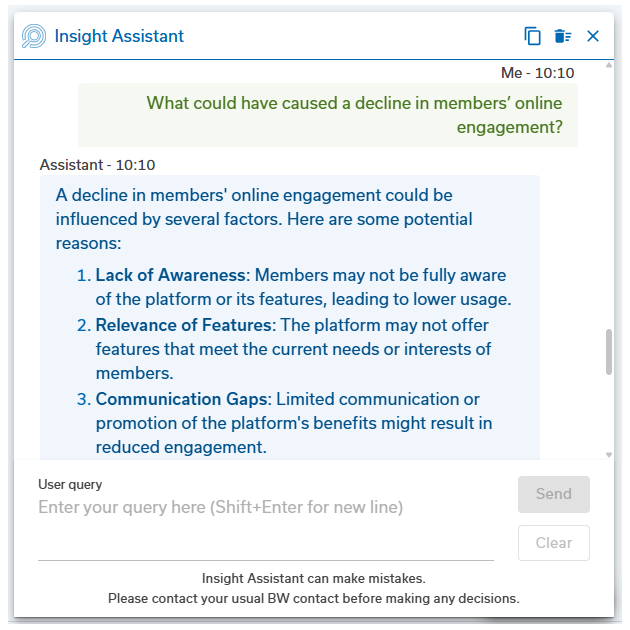Close the Insight Assistant panel
Image resolution: width=630 pixels, height=630 pixels.
pyautogui.click(x=593, y=36)
